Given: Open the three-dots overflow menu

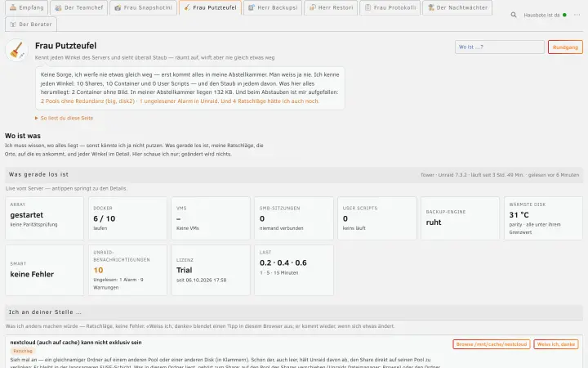Looking at the screenshot, I should point(577,15).
